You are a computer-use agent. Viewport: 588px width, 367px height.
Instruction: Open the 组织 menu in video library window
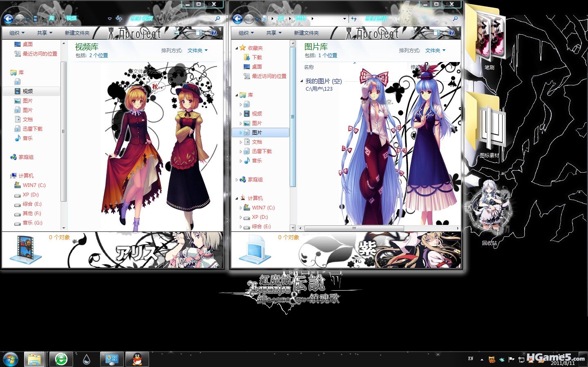point(17,33)
